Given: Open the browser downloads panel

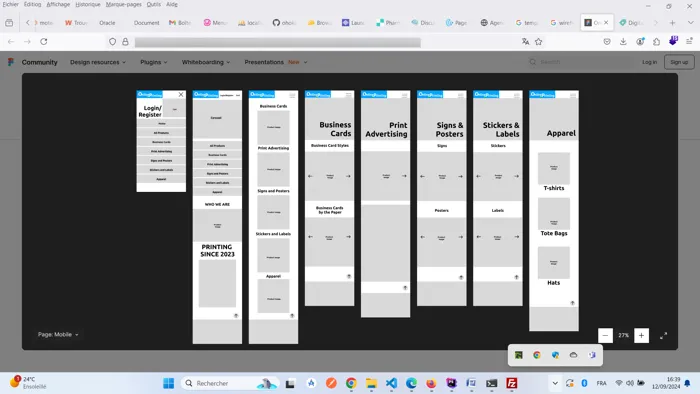Looking at the screenshot, I should 623,41.
